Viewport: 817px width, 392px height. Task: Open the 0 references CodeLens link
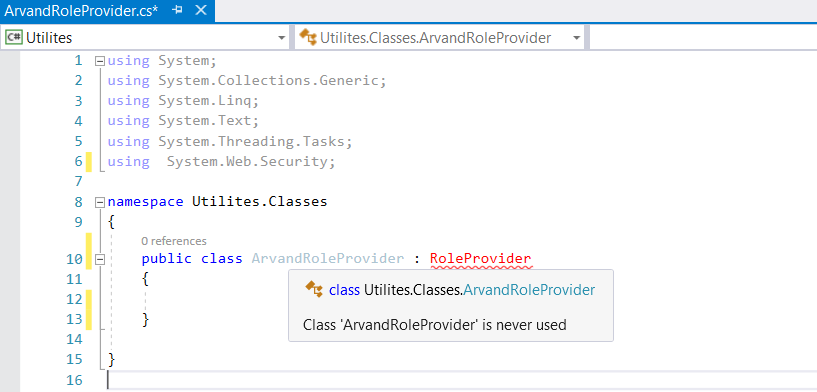174,241
